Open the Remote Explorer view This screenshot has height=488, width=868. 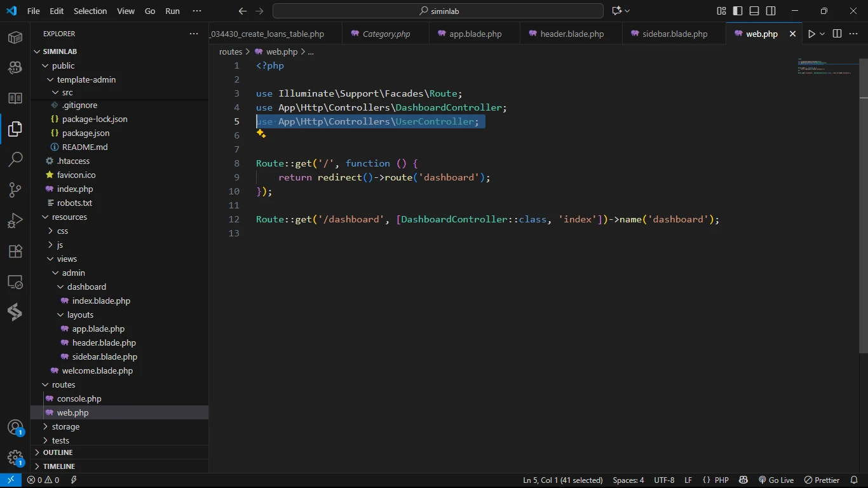pos(15,281)
